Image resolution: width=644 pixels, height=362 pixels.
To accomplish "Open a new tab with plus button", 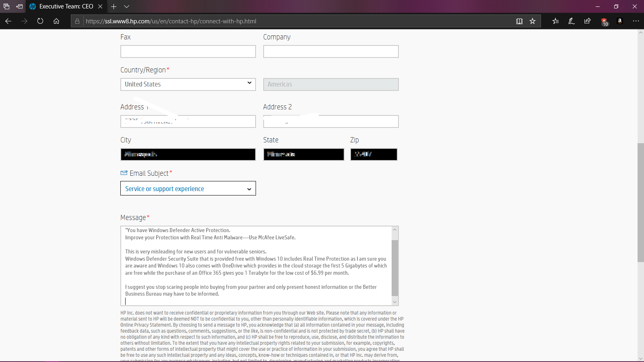I will (114, 6).
